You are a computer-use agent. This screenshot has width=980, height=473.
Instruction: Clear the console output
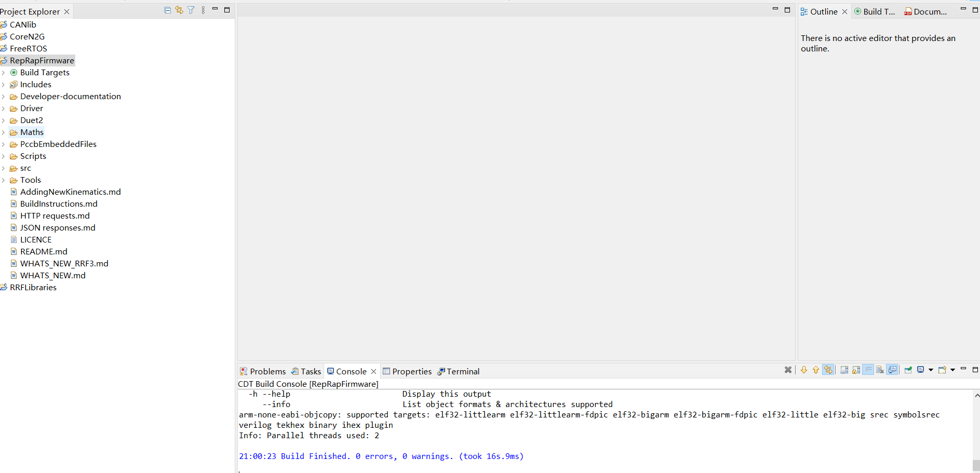click(880, 370)
